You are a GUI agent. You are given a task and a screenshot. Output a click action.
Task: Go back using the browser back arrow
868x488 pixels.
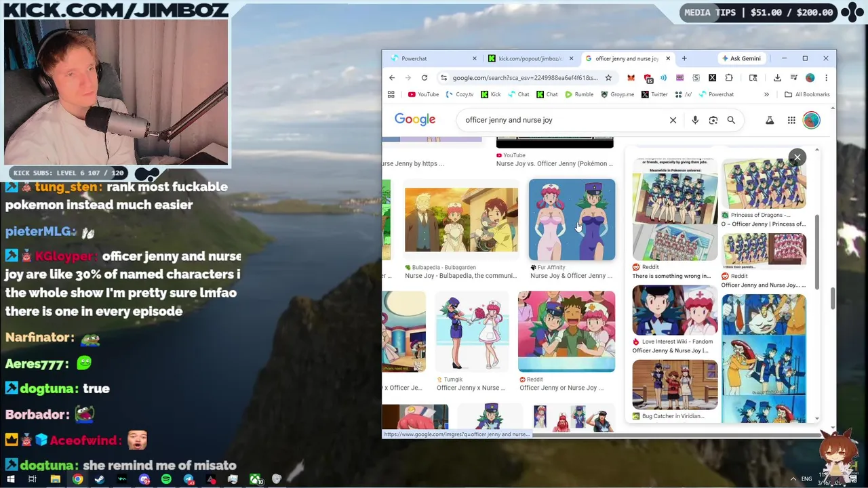pyautogui.click(x=392, y=78)
